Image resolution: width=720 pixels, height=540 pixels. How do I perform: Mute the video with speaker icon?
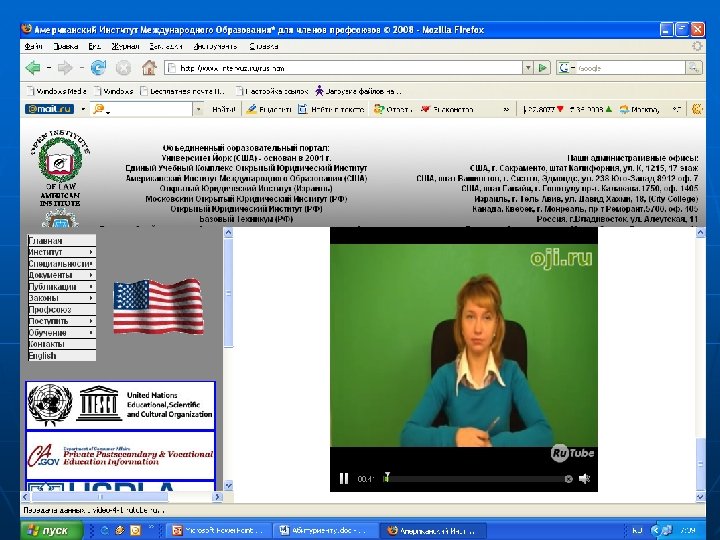(x=584, y=479)
